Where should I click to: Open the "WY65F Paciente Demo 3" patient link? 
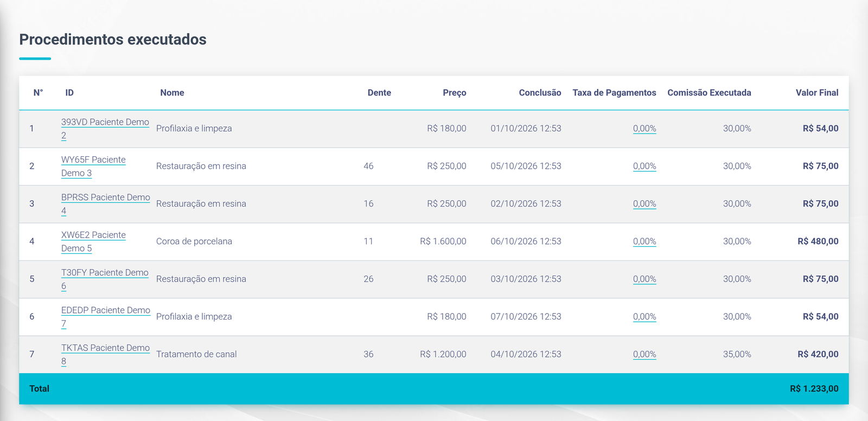93,166
